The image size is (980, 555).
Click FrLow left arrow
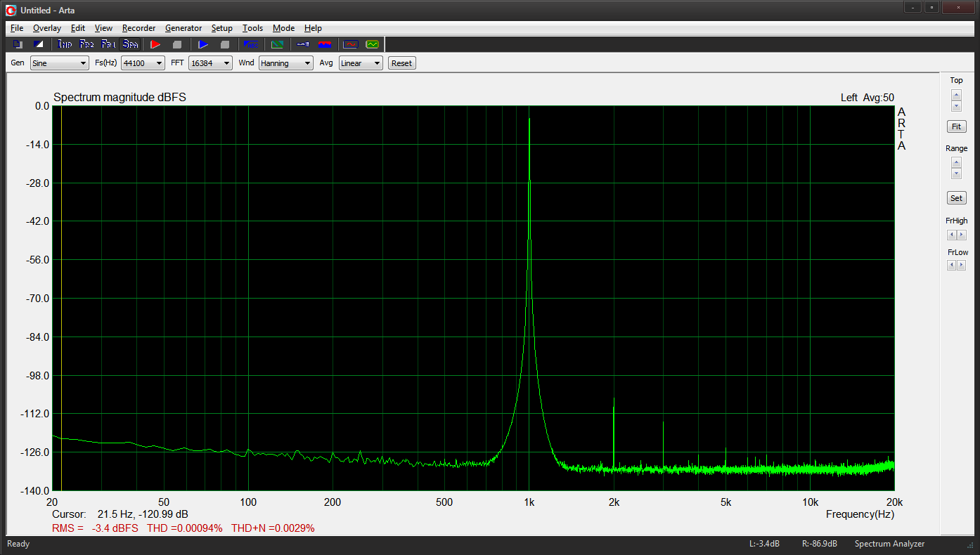pos(951,265)
